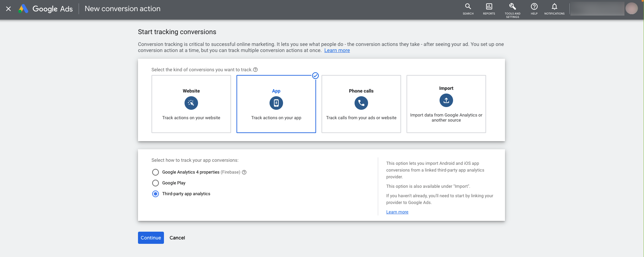Image resolution: width=644 pixels, height=257 pixels.
Task: Pick the Import conversion card
Action: pos(446,104)
